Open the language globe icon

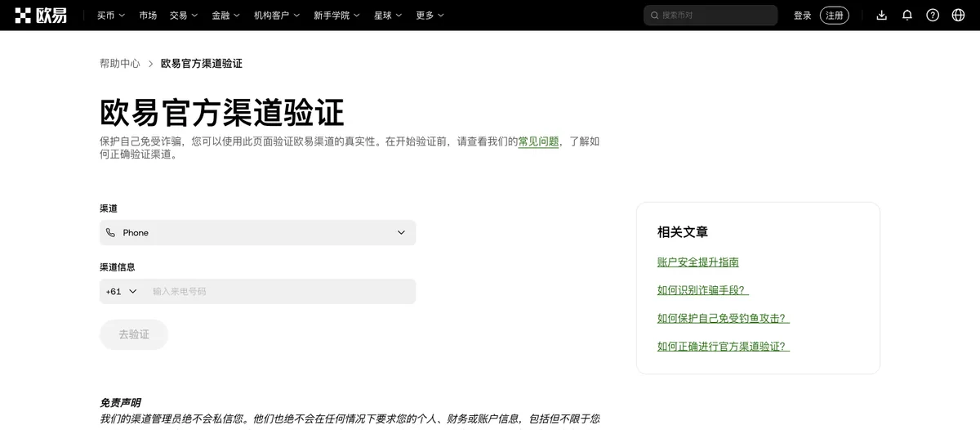point(958,15)
